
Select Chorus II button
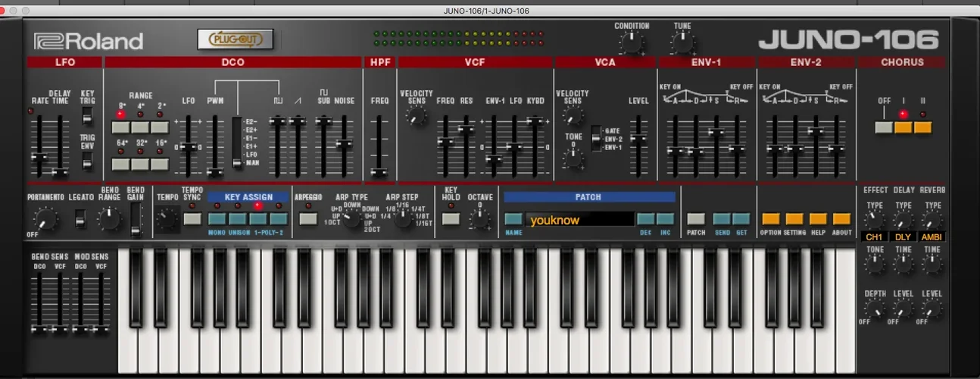(x=922, y=127)
